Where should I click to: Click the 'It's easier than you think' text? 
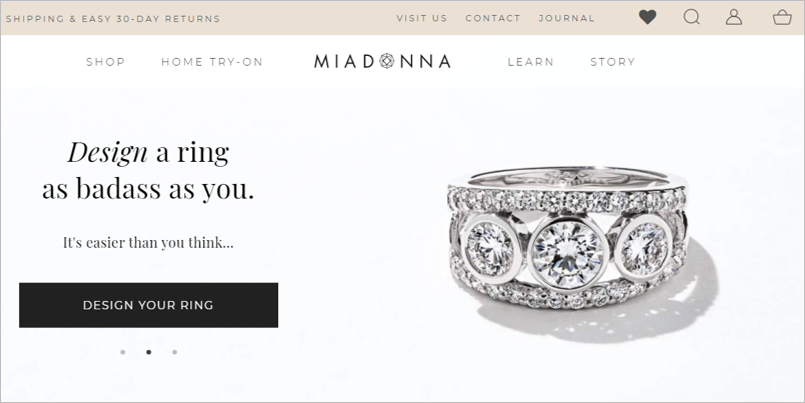pyautogui.click(x=148, y=242)
